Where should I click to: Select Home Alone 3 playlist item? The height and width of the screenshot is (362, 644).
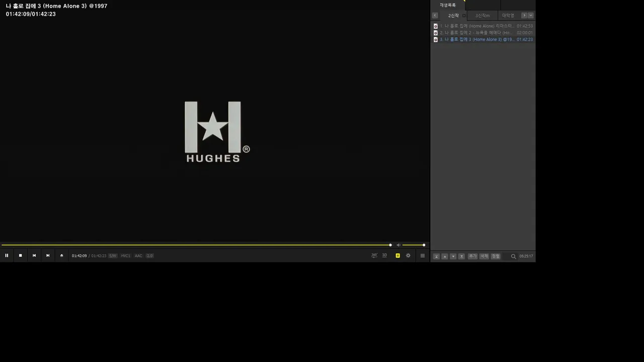click(x=483, y=39)
